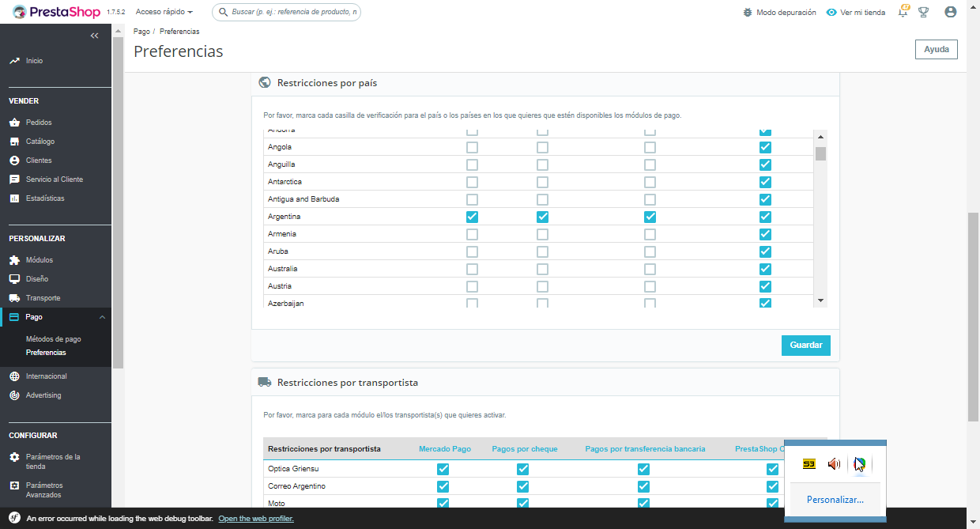Click the country list scrollbar thumb
Image resolution: width=980 pixels, height=529 pixels.
[820, 153]
